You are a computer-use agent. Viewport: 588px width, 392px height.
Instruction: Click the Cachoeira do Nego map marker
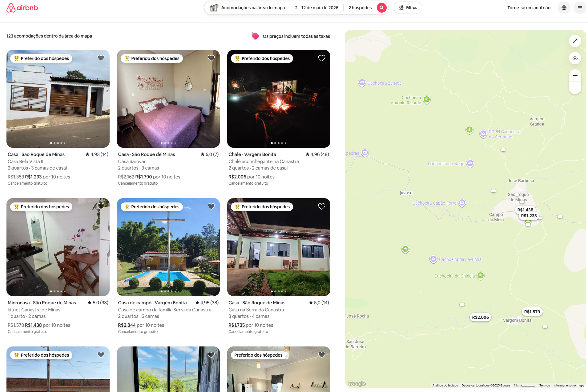pyautogui.click(x=470, y=163)
